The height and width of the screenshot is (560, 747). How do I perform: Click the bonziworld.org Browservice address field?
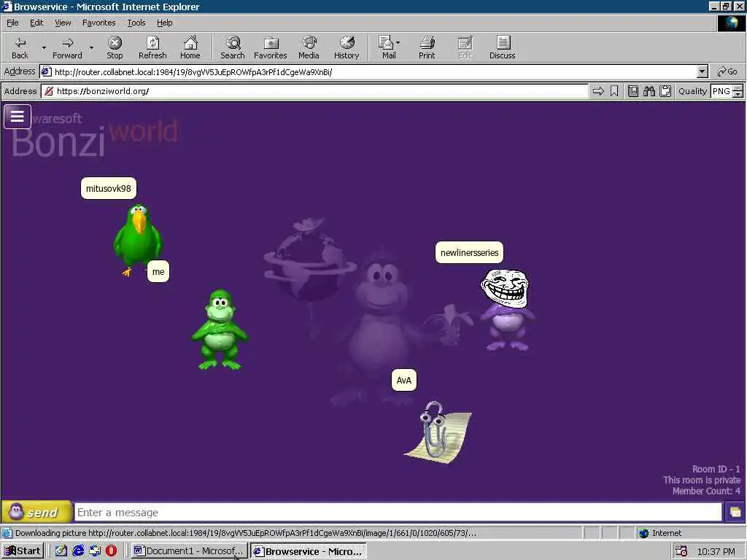(315, 91)
